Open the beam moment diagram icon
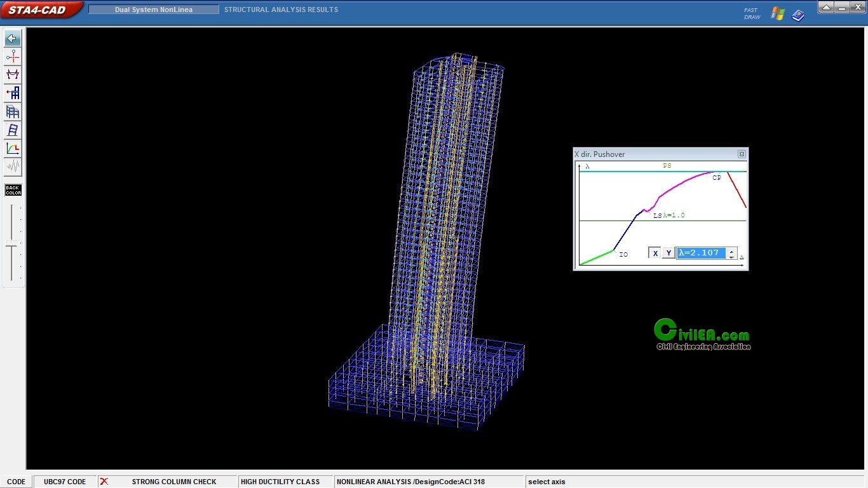Screen dimensions: 868x488 click(13, 75)
